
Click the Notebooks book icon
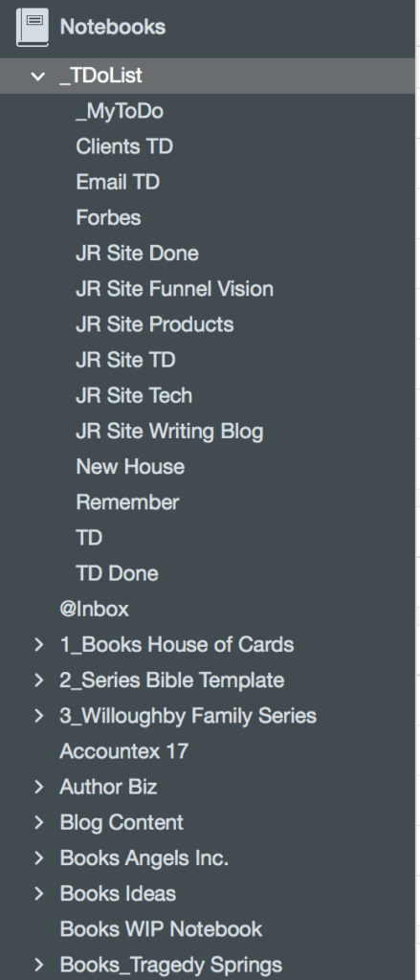tap(32, 27)
